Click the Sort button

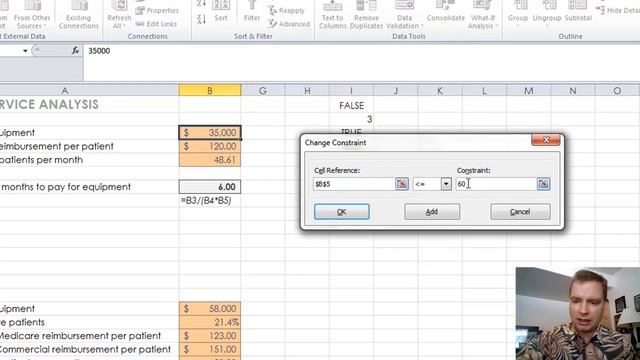221,12
